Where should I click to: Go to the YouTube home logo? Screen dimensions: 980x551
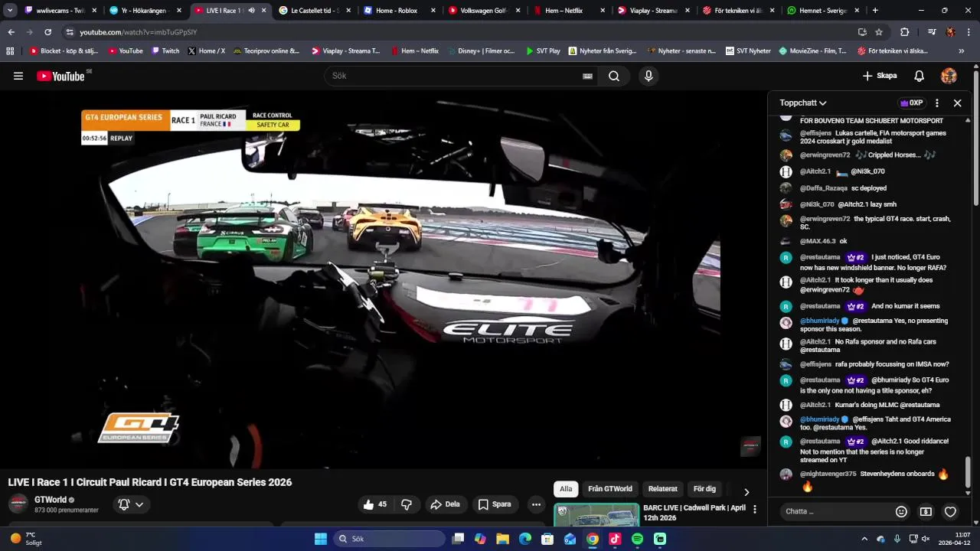click(60, 76)
